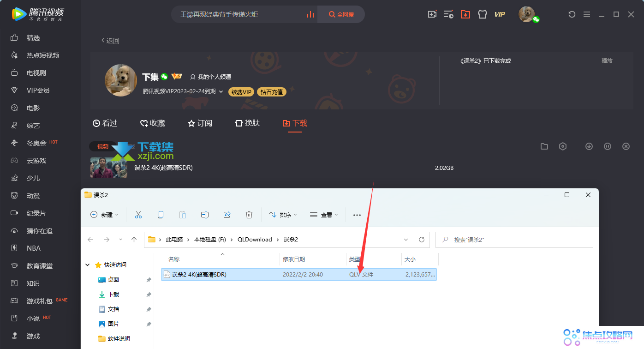Screen dimensions: 644x349
Task: Open 游戏礼包 sidebar entry
Action: pyautogui.click(x=39, y=301)
